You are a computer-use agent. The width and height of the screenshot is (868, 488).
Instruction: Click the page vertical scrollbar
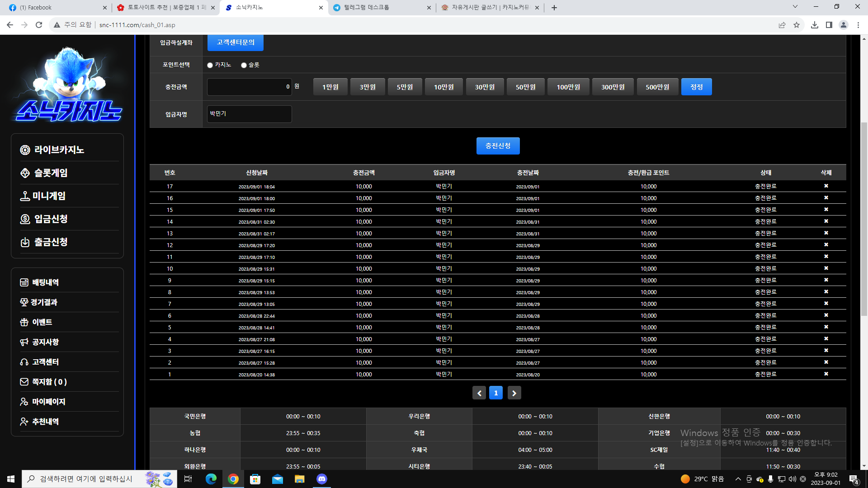click(864, 217)
